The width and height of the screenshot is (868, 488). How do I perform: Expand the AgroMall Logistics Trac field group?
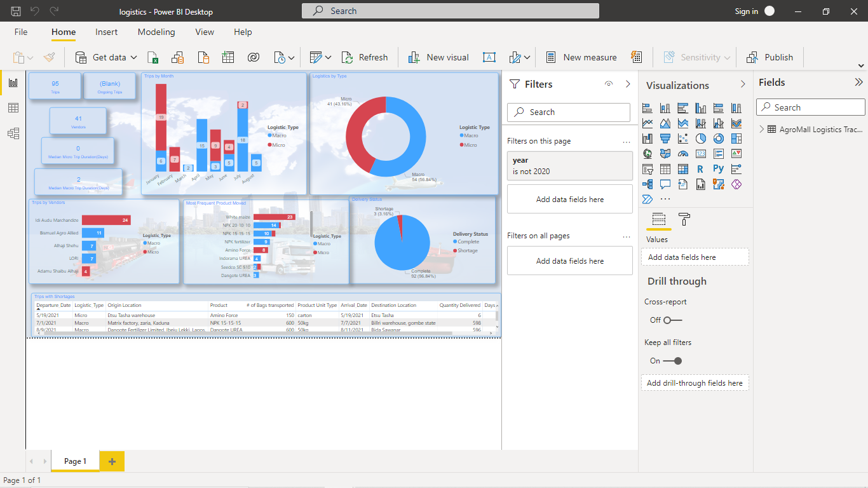tap(762, 129)
